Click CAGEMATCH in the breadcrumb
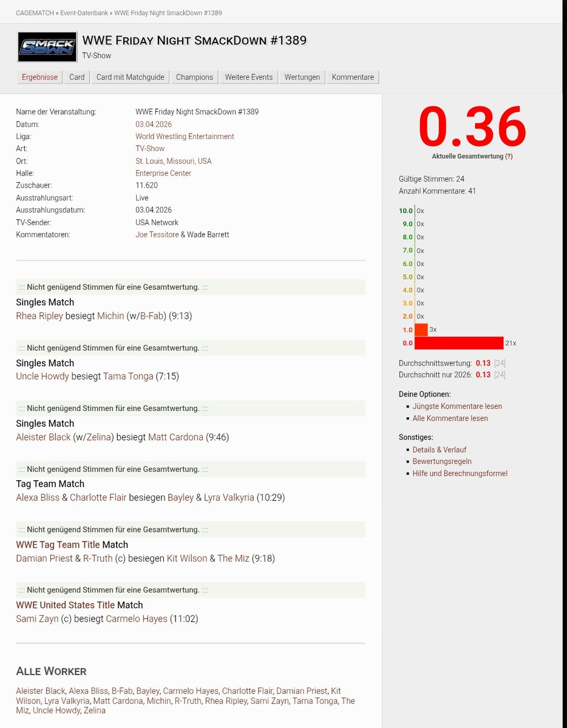Image resolution: width=567 pixels, height=728 pixels. click(x=35, y=13)
